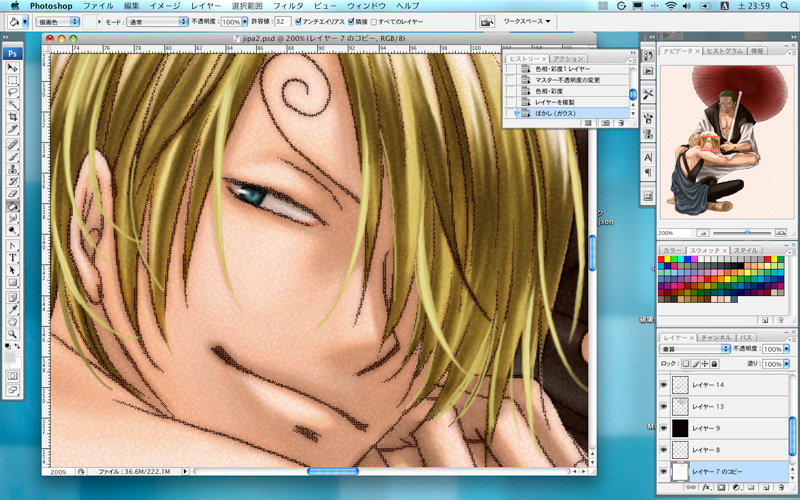This screenshot has height=500, width=800.
Task: Select the Type tool
Action: click(12, 258)
